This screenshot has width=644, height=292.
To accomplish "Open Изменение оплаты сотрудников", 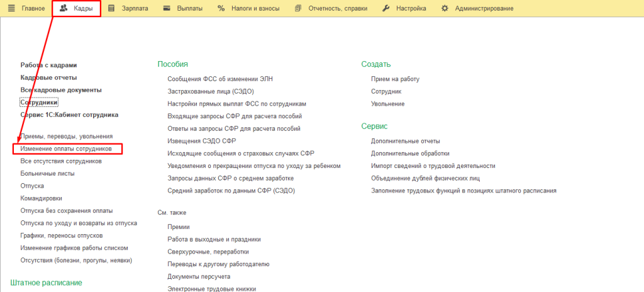I will tap(66, 149).
